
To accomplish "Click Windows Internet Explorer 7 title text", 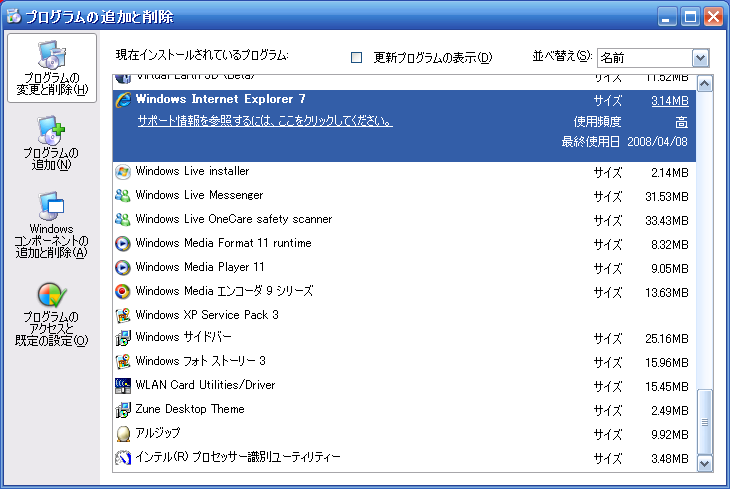I will coord(220,99).
